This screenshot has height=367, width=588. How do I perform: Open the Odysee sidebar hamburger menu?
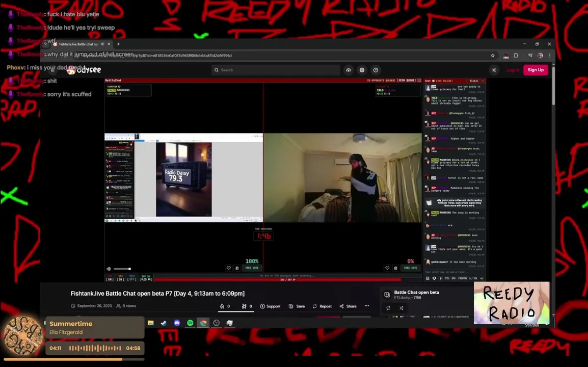coord(53,70)
